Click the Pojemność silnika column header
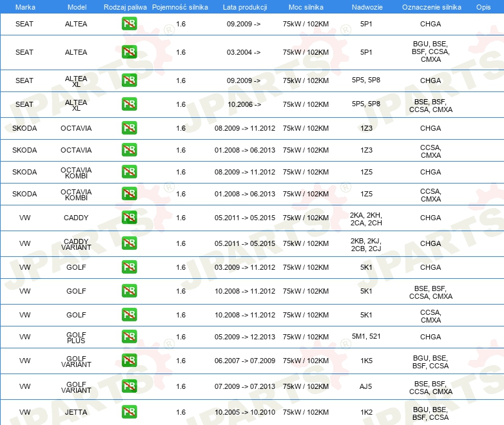Viewport: 504px width, 425px height. (x=180, y=7)
